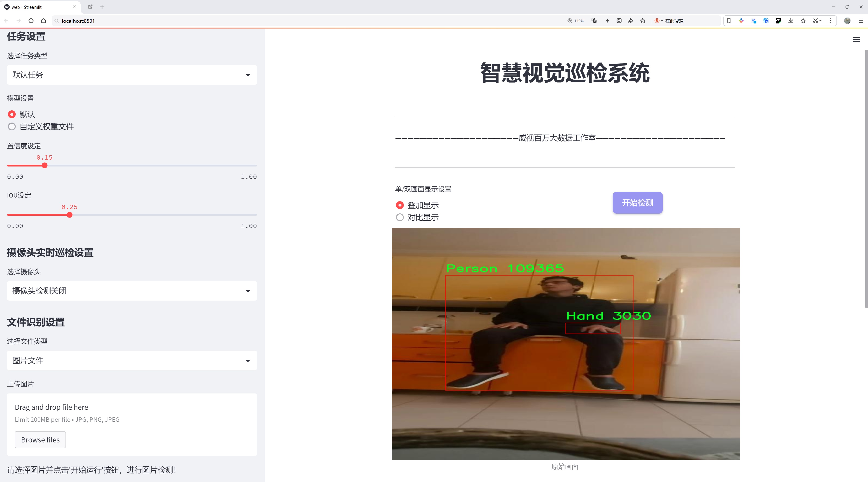The width and height of the screenshot is (868, 482).
Task: Open browser main hamburger menu
Action: pyautogui.click(x=861, y=20)
